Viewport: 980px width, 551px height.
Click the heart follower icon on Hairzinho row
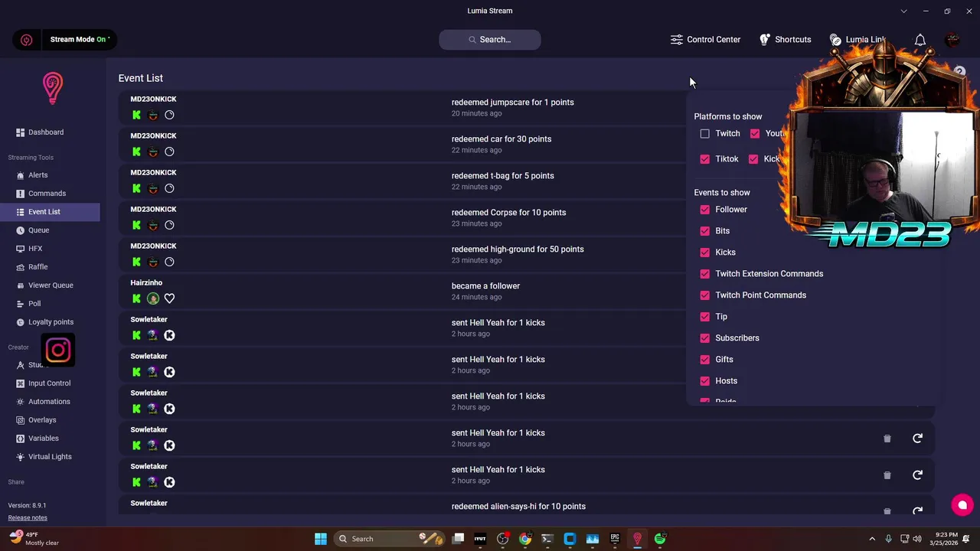click(x=169, y=298)
